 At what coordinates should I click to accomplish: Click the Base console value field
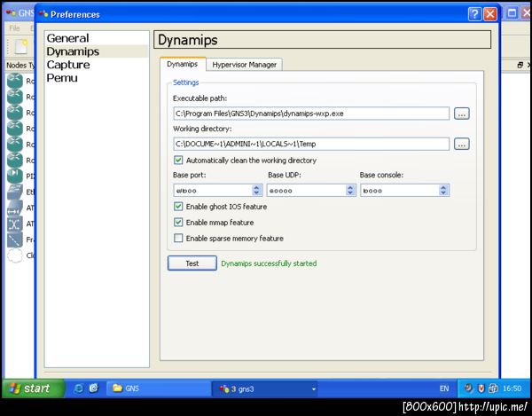coord(400,191)
